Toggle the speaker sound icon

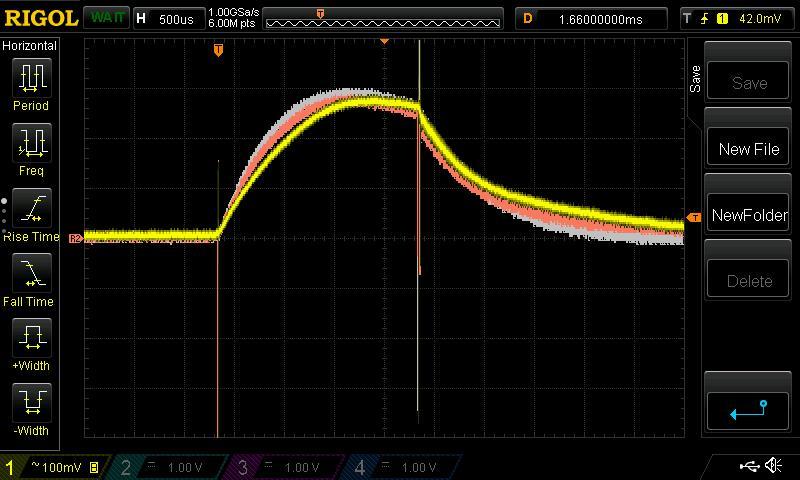pos(773,466)
